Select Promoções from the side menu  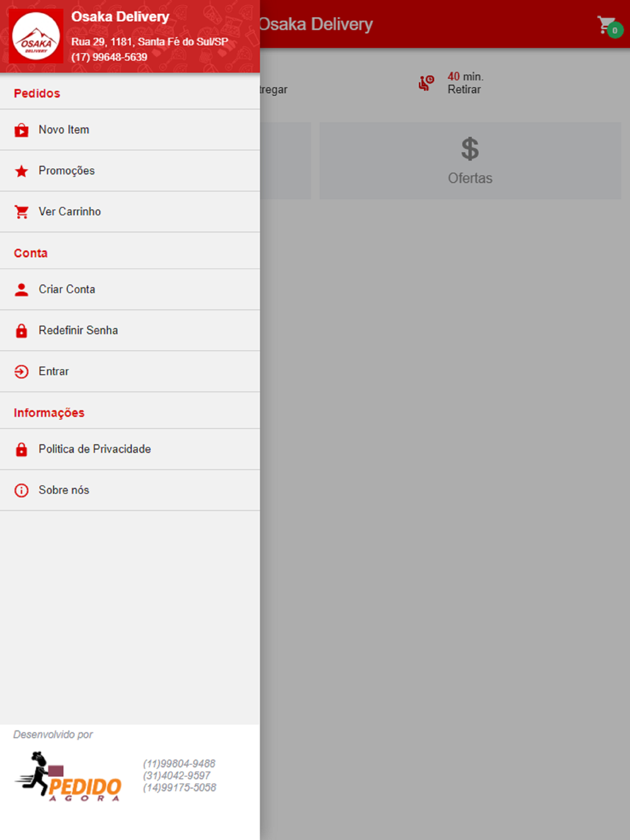click(130, 171)
